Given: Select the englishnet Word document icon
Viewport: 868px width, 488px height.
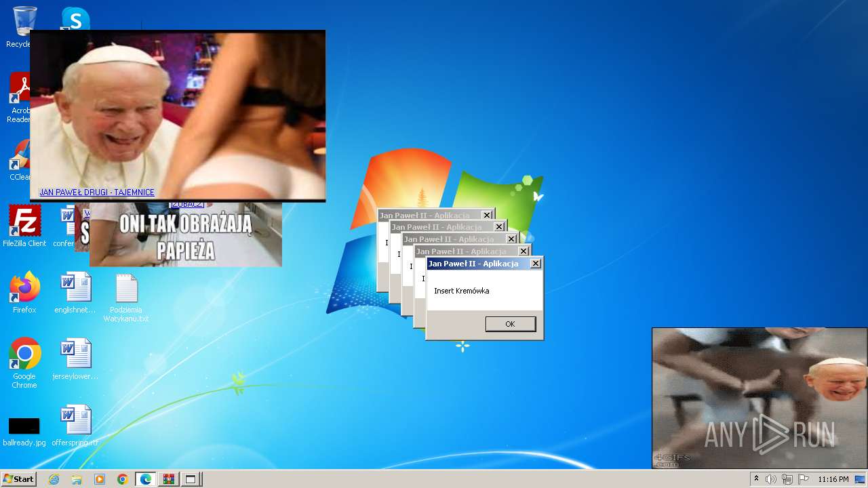Looking at the screenshot, I should [x=75, y=293].
